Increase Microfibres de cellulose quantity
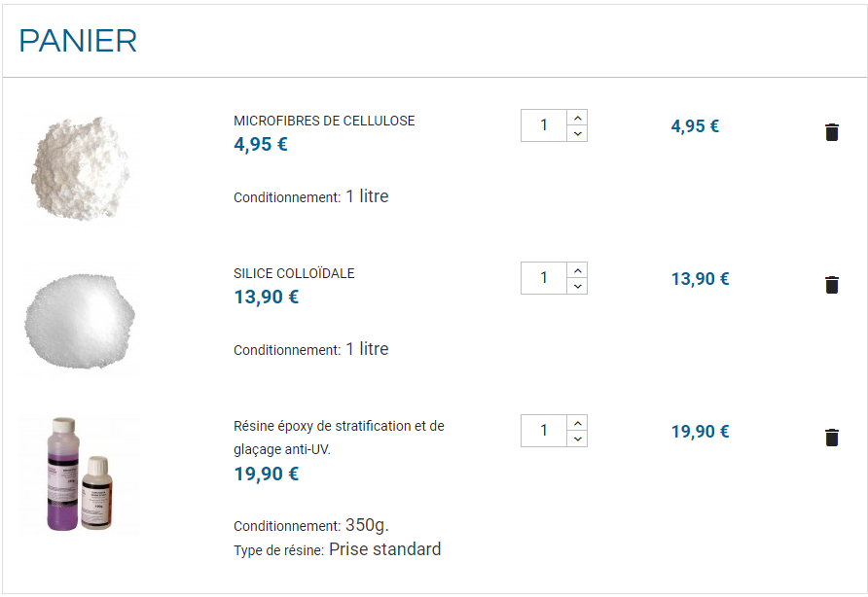 (577, 118)
